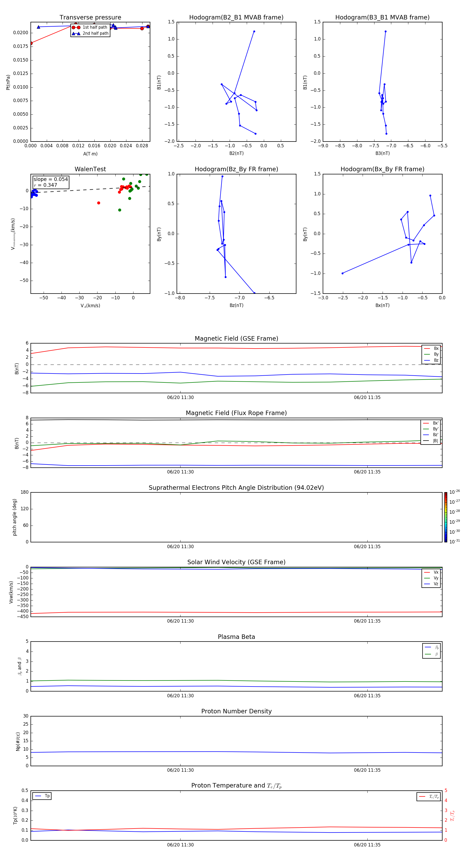Click the 'Proton Temperature and Te/Tp' title
Screen dimensions: 473x868
(236, 786)
